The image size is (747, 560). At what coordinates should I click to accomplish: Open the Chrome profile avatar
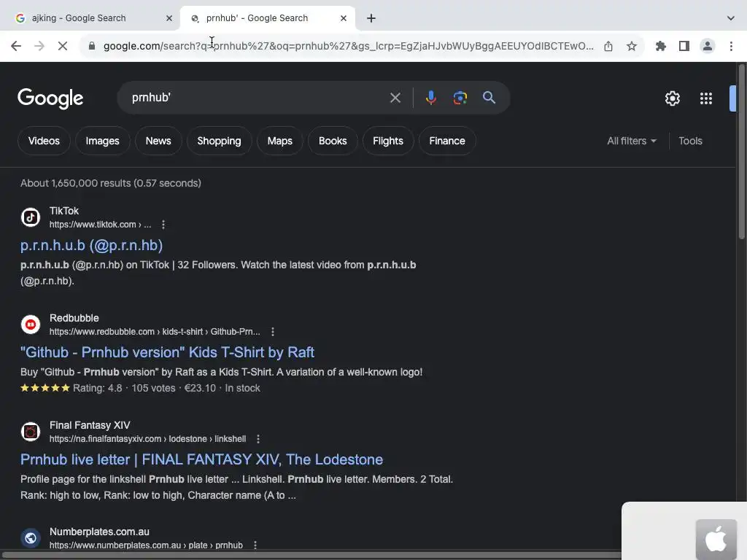(708, 46)
